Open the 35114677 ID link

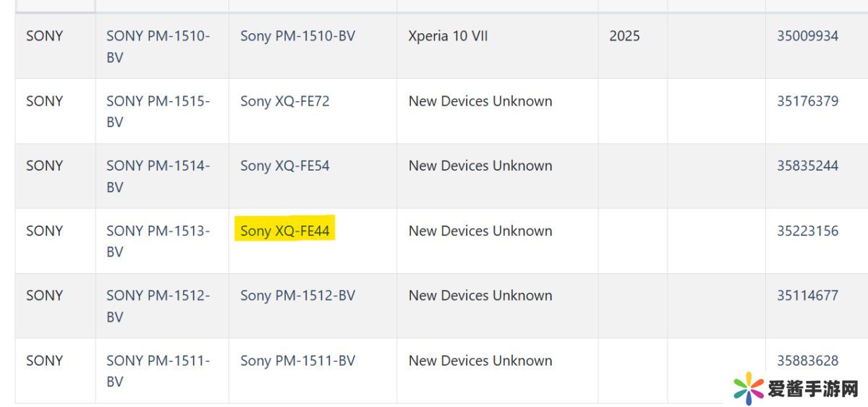coord(807,296)
